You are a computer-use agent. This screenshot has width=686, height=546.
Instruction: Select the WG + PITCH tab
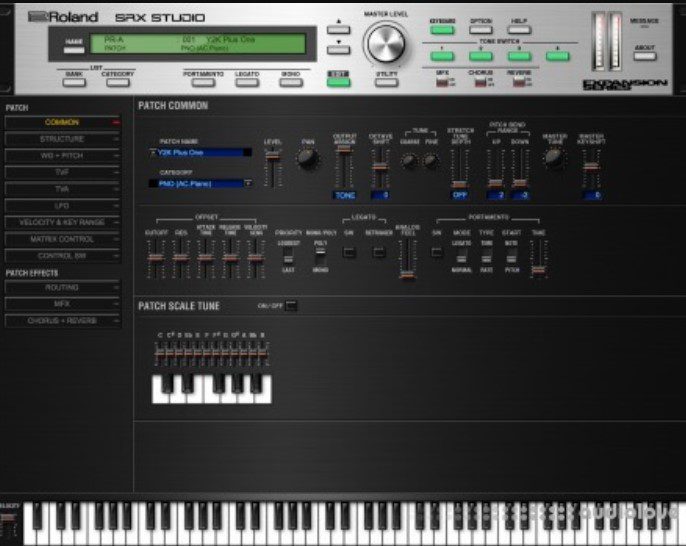pyautogui.click(x=62, y=156)
